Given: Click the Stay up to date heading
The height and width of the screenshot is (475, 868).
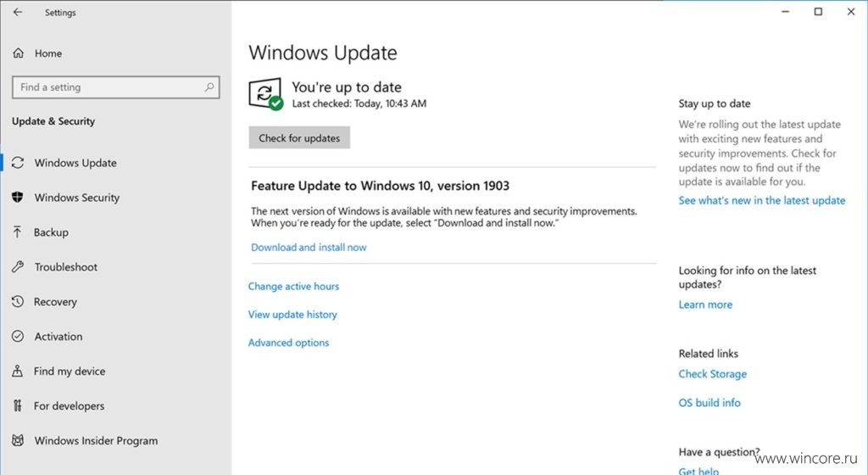Looking at the screenshot, I should tap(714, 103).
